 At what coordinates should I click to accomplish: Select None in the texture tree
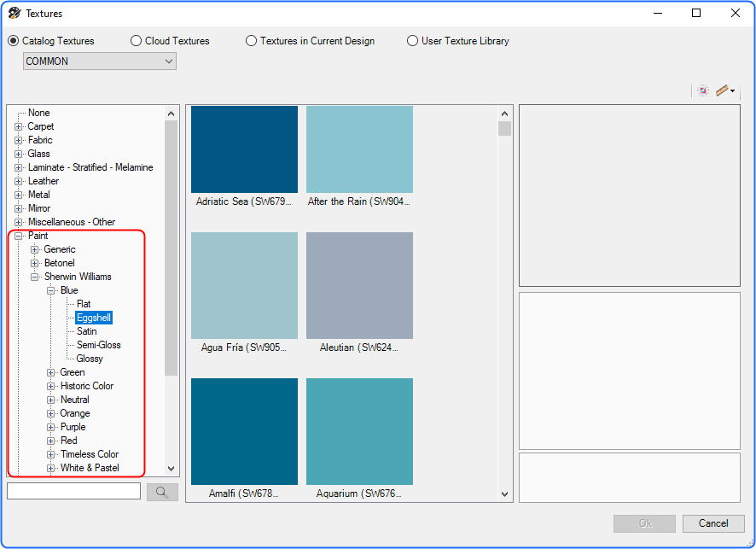point(39,113)
